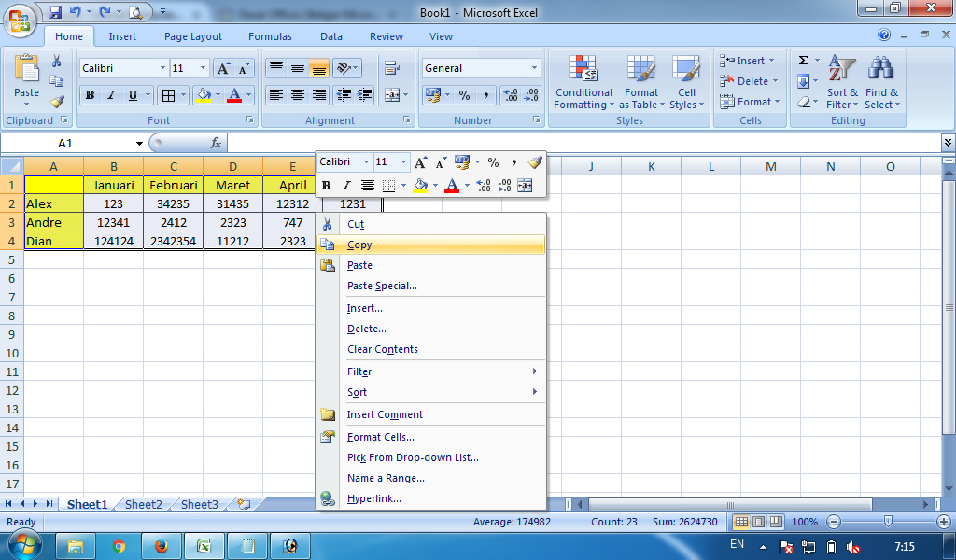Toggle Bottom Align in ribbon Alignment group
The width and height of the screenshot is (956, 560).
coord(318,68)
